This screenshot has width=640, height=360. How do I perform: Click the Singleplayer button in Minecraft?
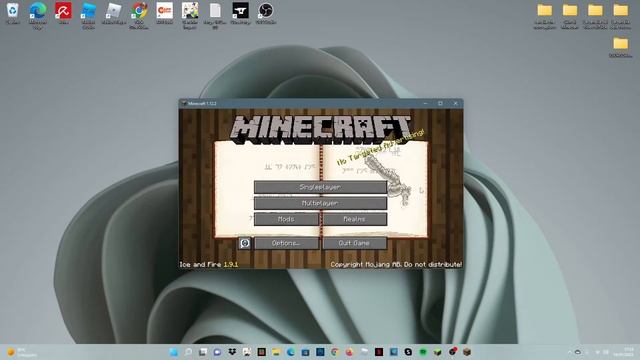click(320, 187)
